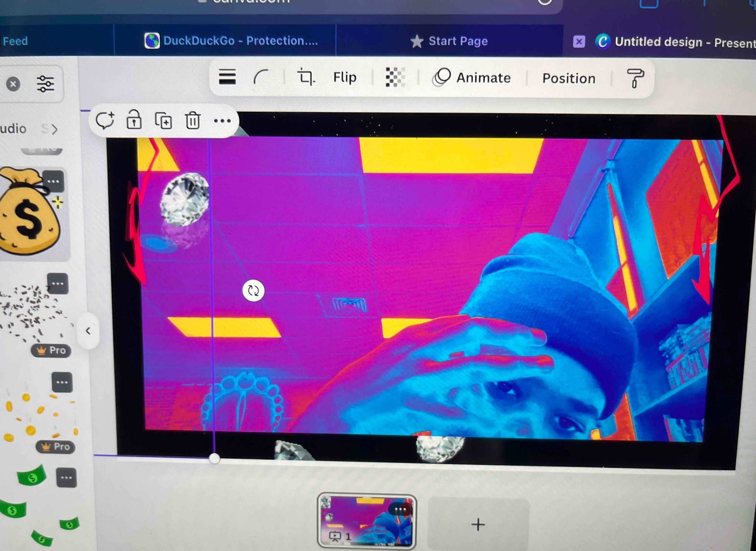Open search filters with the sliders icon
756x551 pixels.
(x=45, y=84)
